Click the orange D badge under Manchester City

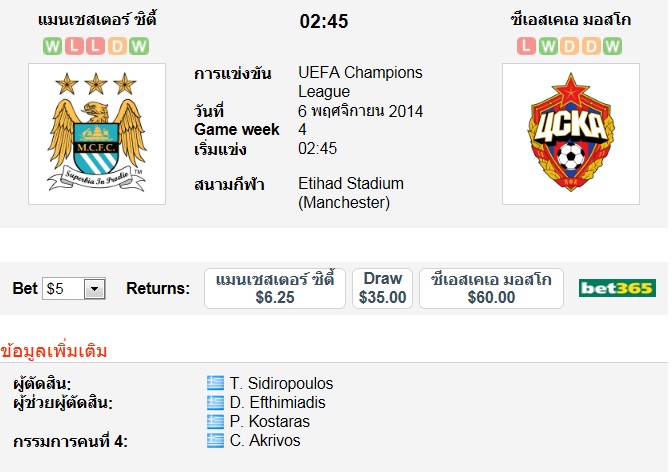(117, 46)
